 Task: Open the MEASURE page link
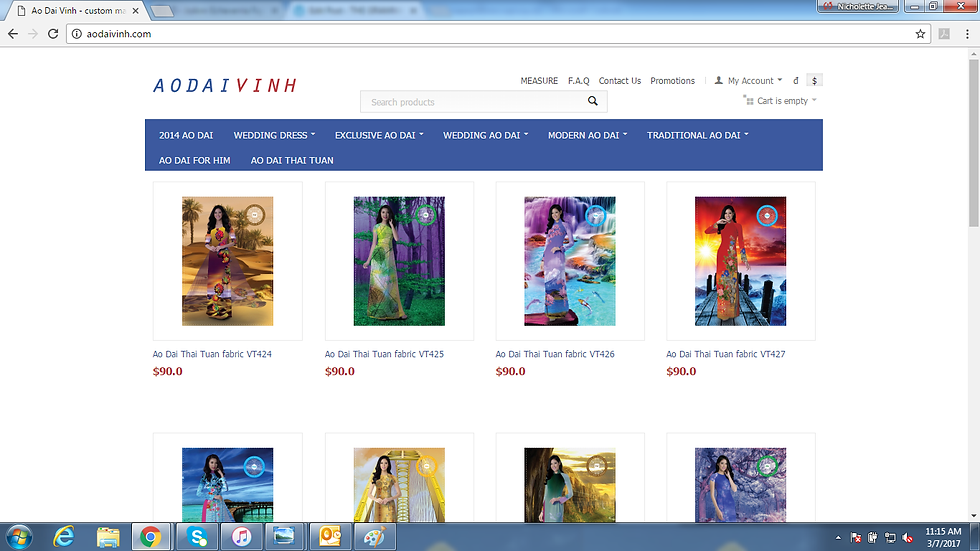click(539, 81)
